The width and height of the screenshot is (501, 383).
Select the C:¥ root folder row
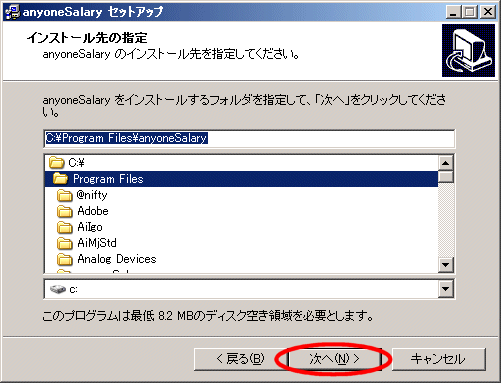pos(241,163)
